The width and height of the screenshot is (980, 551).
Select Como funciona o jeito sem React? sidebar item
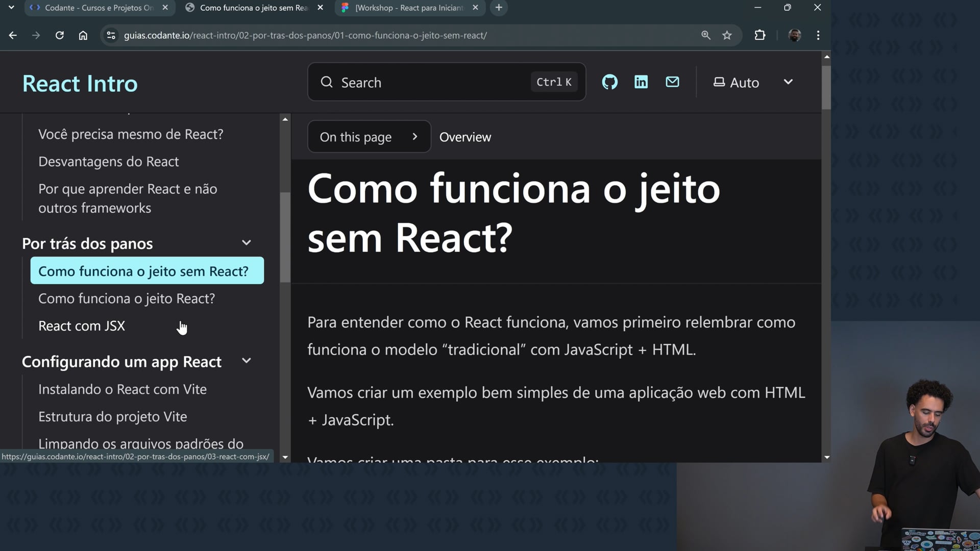(x=147, y=271)
